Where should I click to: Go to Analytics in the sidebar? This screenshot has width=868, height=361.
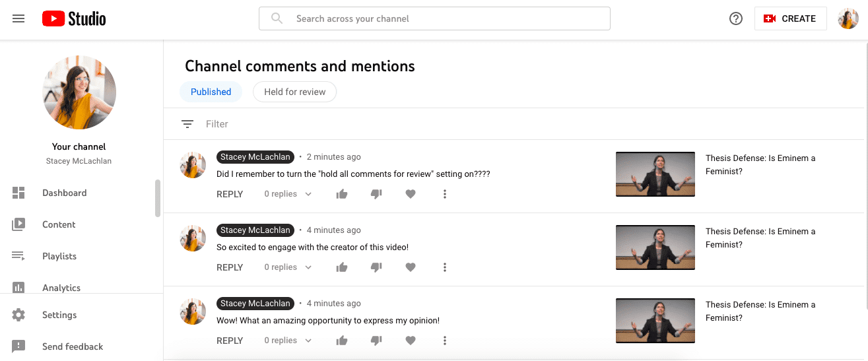click(x=61, y=288)
